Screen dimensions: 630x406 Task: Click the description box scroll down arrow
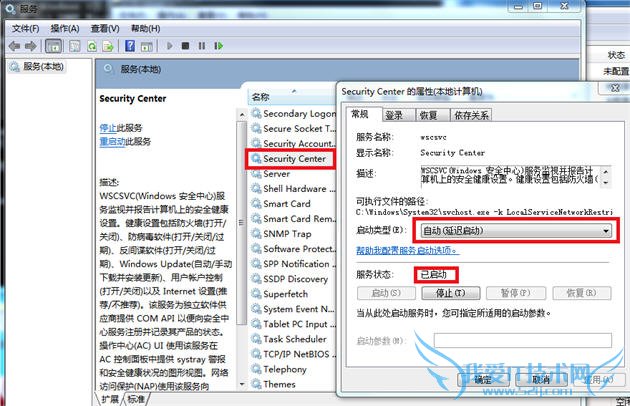coord(606,182)
